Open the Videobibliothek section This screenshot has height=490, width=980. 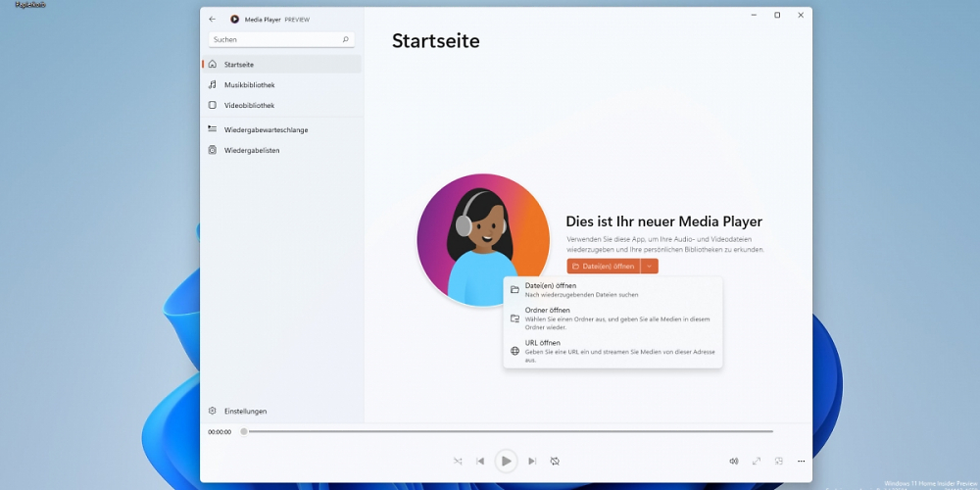(281, 106)
